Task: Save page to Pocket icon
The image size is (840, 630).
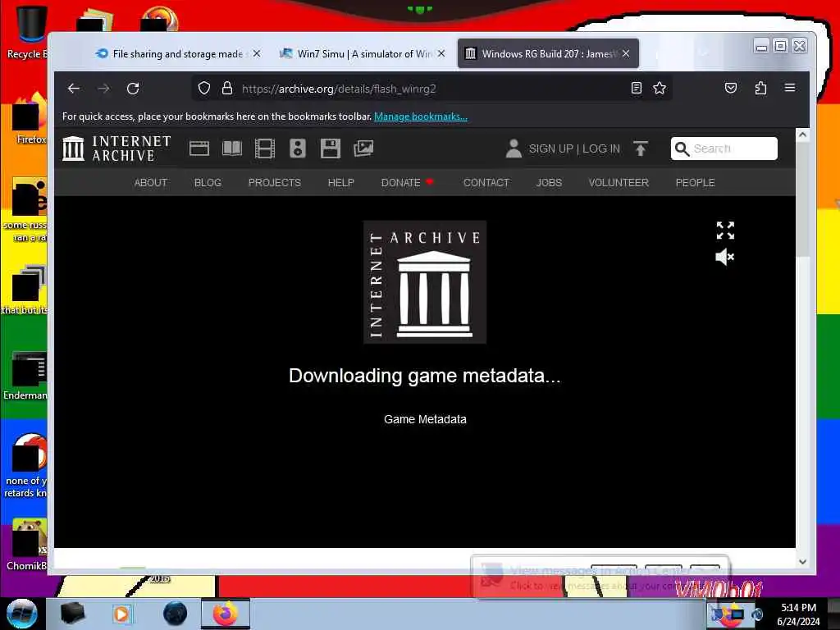Action: coord(731,89)
